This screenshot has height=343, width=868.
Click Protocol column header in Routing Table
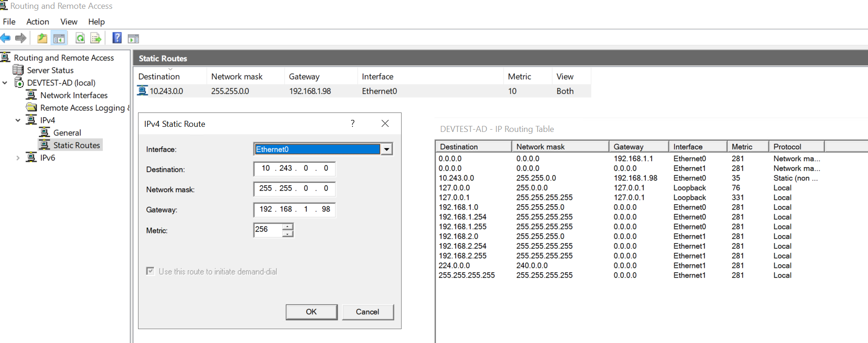pos(796,147)
